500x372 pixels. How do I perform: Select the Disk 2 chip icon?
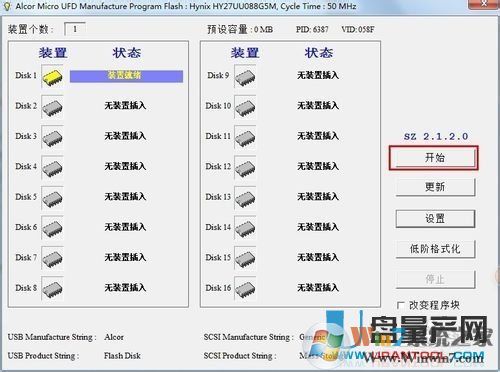[52, 107]
